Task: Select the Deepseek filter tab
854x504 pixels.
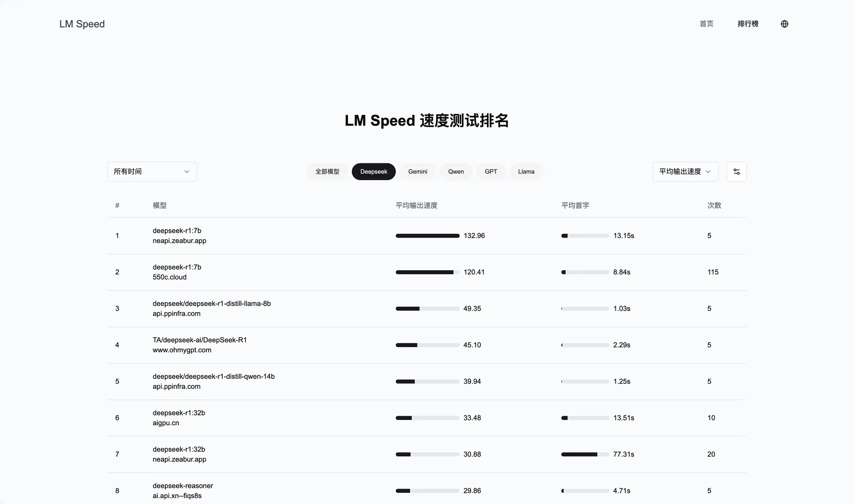Action: (x=374, y=172)
